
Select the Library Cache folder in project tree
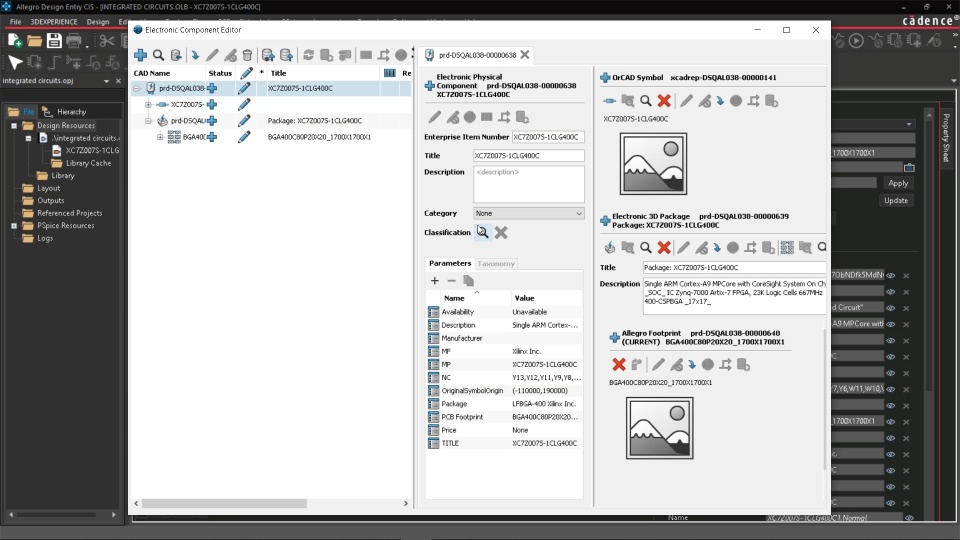click(x=81, y=163)
